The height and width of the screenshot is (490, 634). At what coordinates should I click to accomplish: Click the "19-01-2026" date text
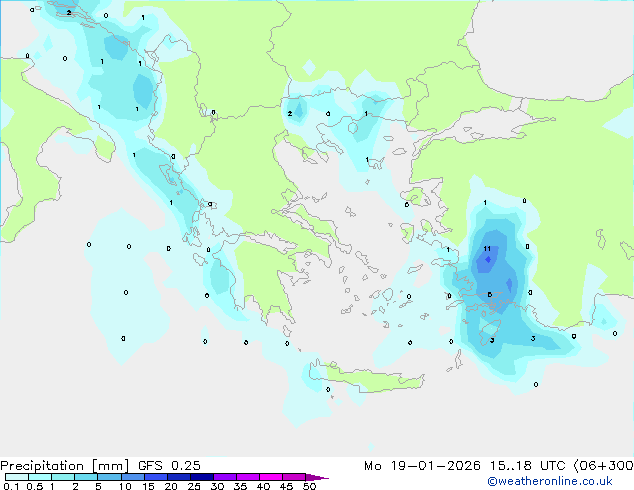[436, 466]
